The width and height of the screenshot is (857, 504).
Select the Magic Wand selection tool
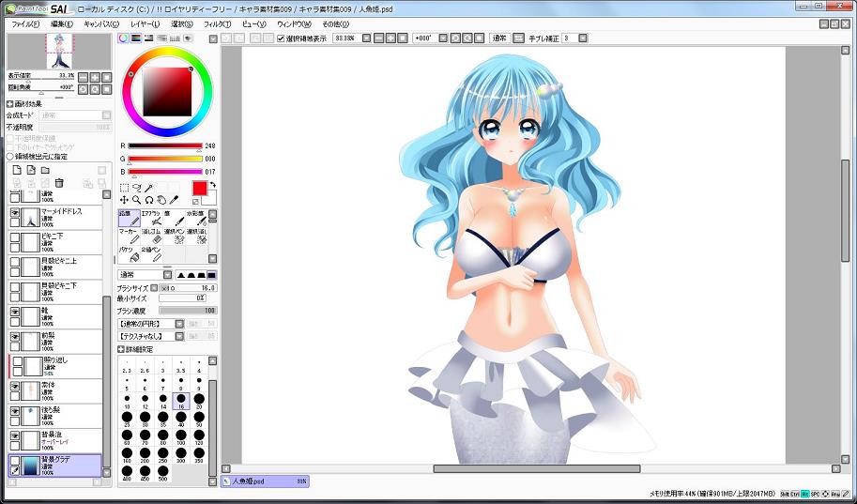tap(149, 188)
